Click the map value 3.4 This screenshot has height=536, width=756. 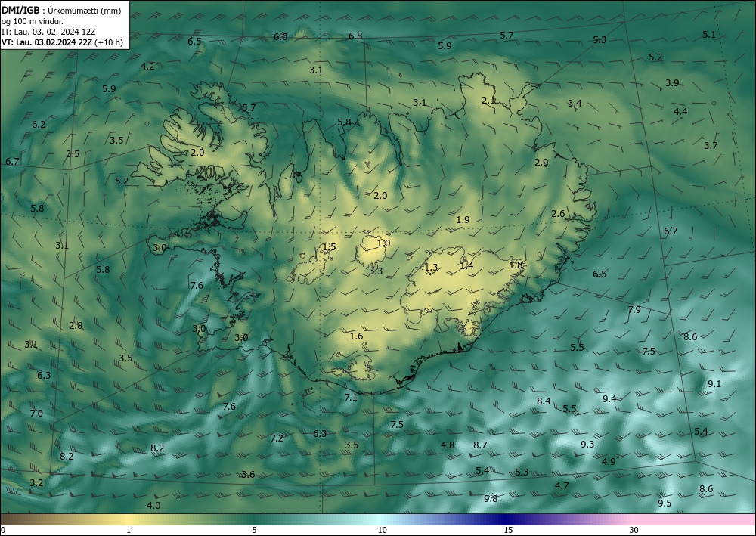pos(575,103)
